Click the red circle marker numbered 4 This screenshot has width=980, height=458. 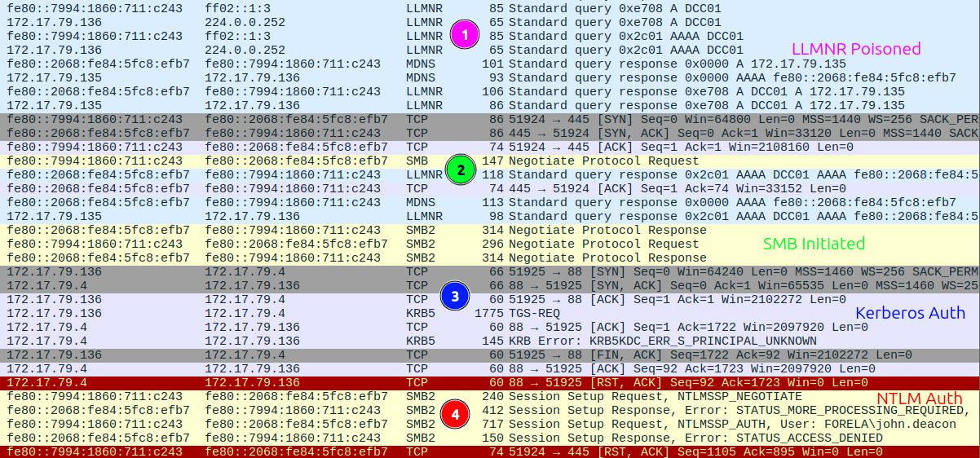455,414
